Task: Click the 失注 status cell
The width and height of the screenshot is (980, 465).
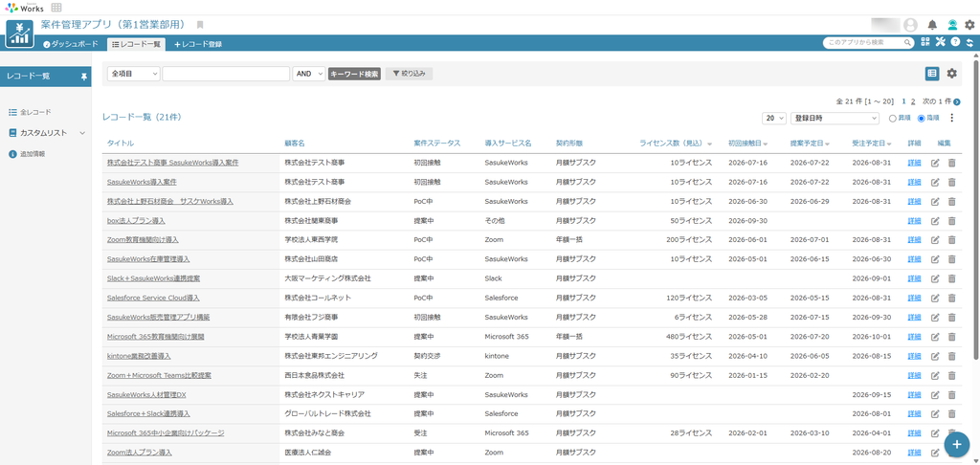Action: click(421, 376)
